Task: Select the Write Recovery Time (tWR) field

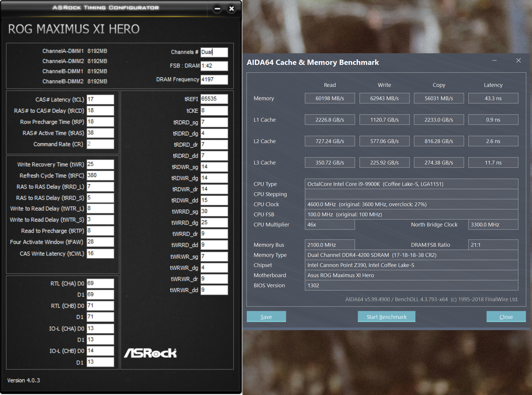Action: (x=100, y=164)
